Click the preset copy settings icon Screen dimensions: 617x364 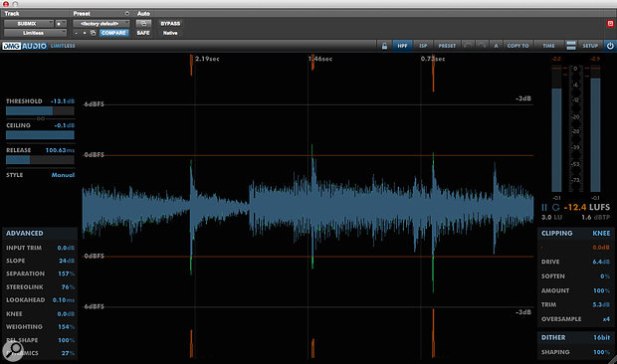point(93,33)
